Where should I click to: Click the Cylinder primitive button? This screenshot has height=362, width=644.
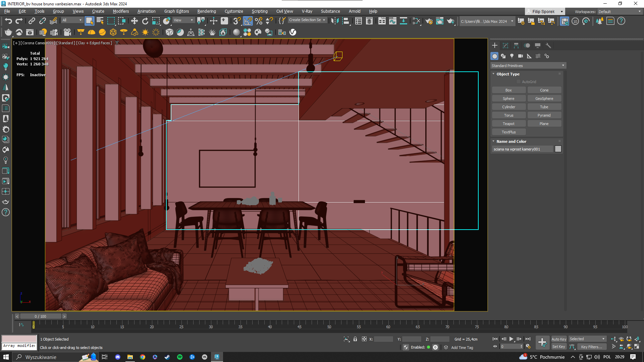508,107
